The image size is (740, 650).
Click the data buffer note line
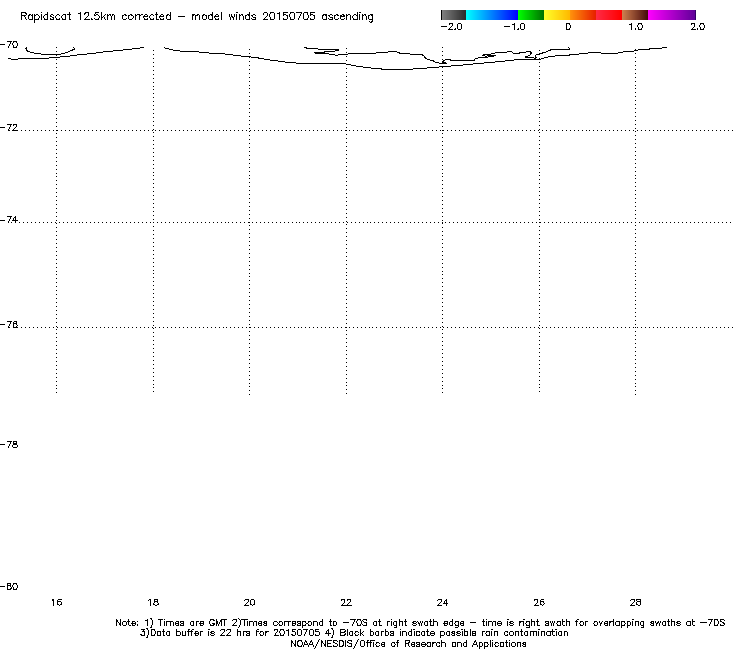tap(354, 633)
